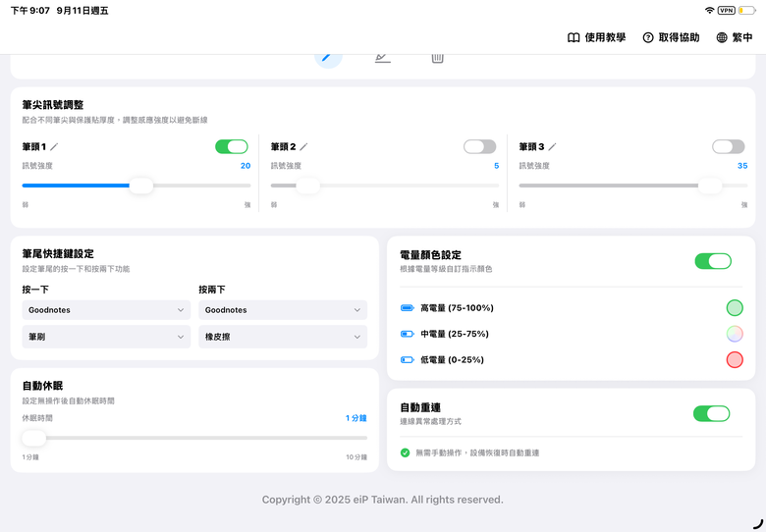The height and width of the screenshot is (532, 766).
Task: Select the underlined pen icon at top
Action: coord(383,58)
